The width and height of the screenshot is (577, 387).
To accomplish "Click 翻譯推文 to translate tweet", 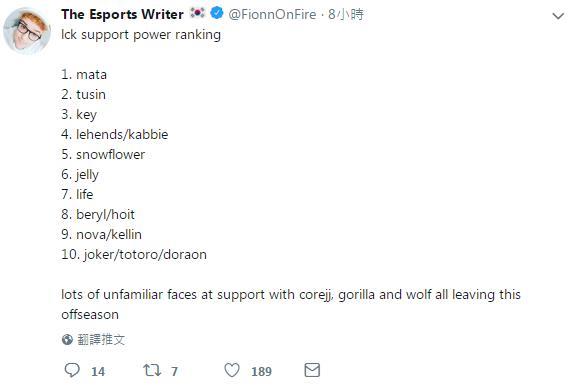I will pos(101,340).
